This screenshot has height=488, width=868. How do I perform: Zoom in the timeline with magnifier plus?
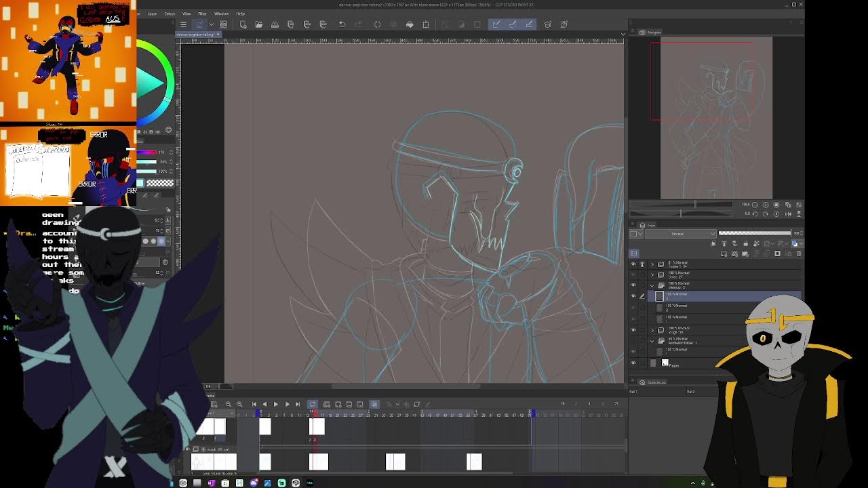pos(239,404)
